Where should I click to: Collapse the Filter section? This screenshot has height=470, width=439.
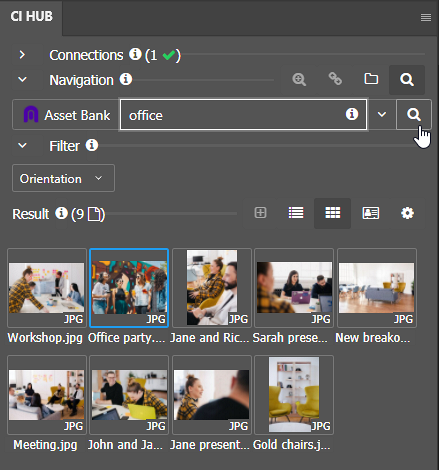[22, 146]
